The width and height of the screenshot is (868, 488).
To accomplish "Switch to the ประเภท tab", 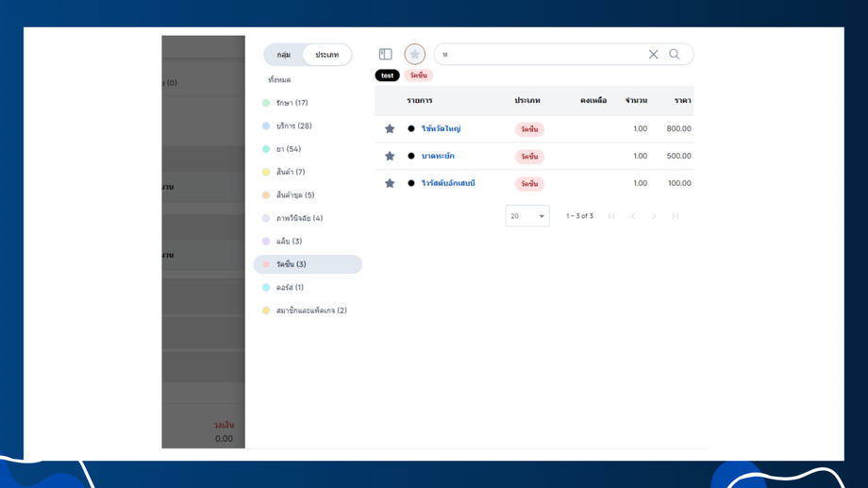I will pyautogui.click(x=327, y=55).
